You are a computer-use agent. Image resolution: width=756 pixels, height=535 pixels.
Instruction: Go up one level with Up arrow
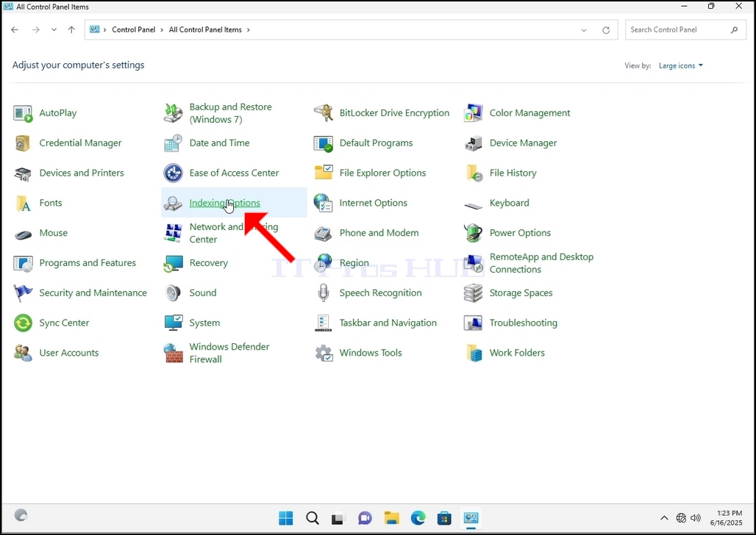pyautogui.click(x=71, y=30)
